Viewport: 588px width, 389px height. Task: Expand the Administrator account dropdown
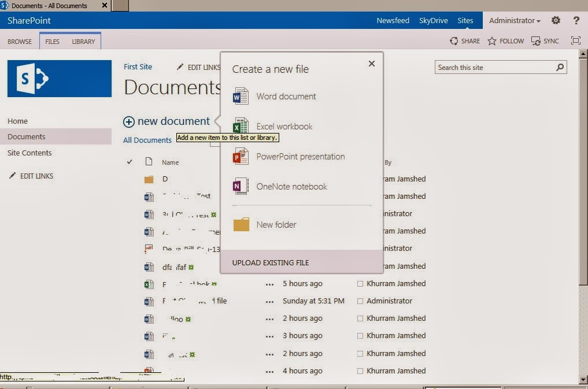coord(515,20)
